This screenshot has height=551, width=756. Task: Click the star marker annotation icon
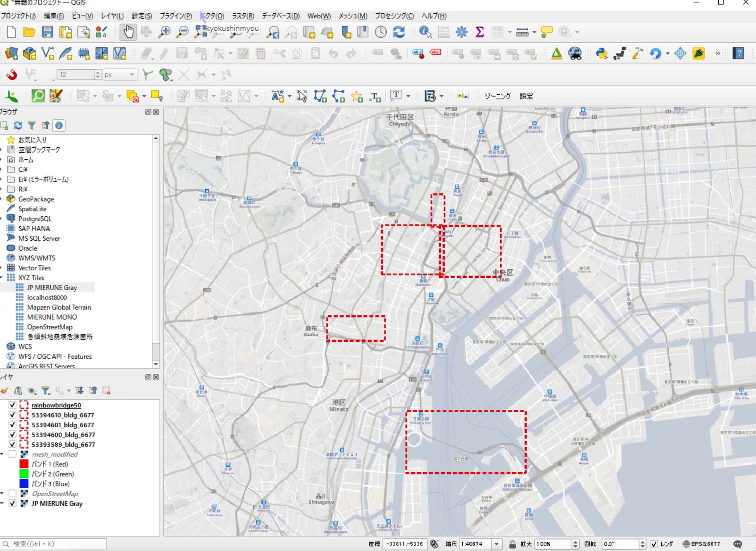click(x=357, y=96)
